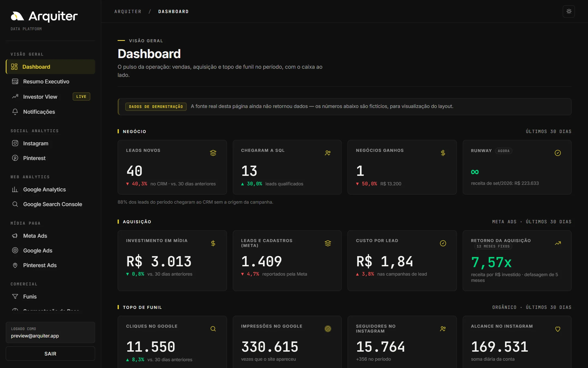Click the R$ 3.013 investment value
The height and width of the screenshot is (368, 588).
[x=159, y=261]
